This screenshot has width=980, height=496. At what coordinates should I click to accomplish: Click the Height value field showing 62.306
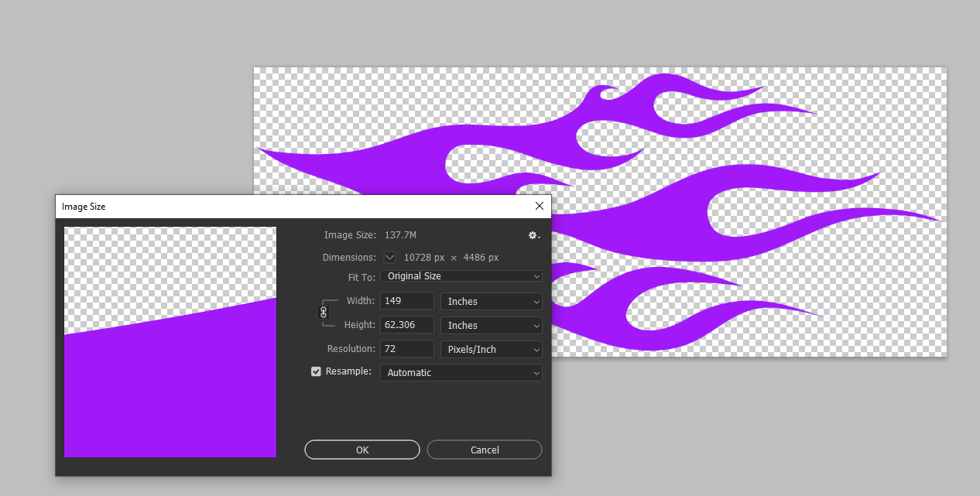(407, 325)
